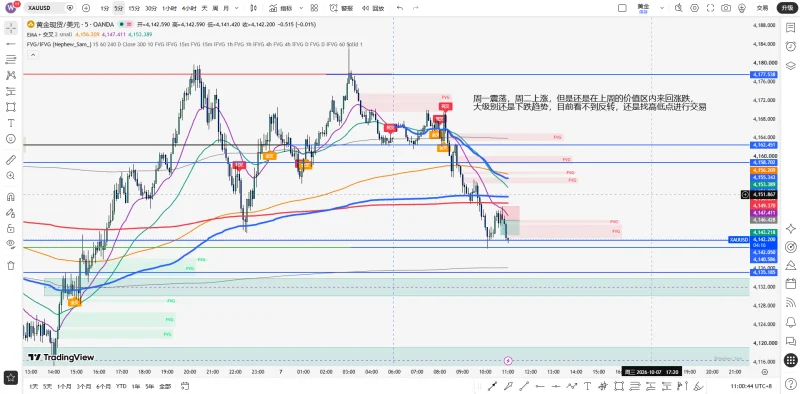Viewport: 800px width, 394px height.
Task: Open the 指标 indicators menu
Action: coord(281,8)
